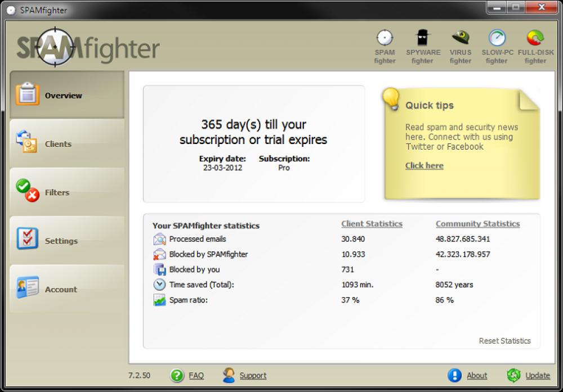The height and width of the screenshot is (392, 563).
Task: Open FULL-DISK fighter
Action: click(x=535, y=37)
